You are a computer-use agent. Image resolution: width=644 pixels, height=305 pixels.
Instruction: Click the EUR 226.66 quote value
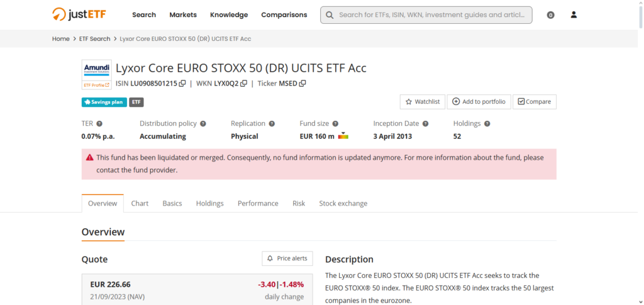tap(111, 284)
